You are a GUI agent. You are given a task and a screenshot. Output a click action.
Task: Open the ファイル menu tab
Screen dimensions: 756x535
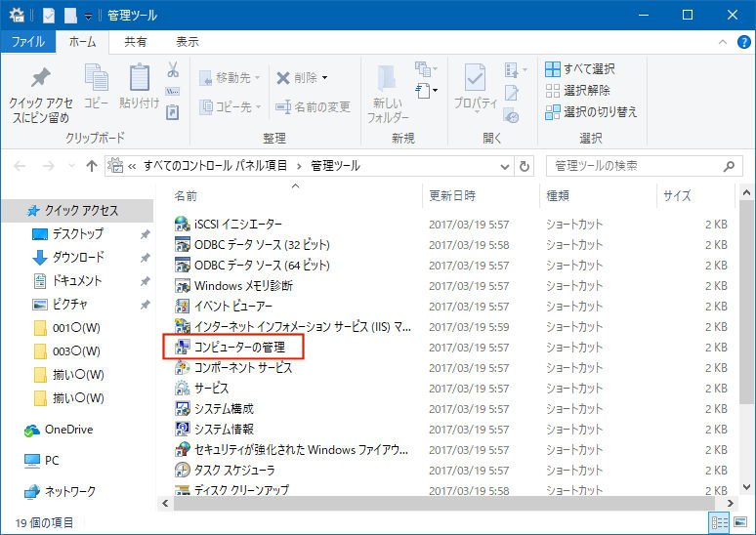coord(28,42)
